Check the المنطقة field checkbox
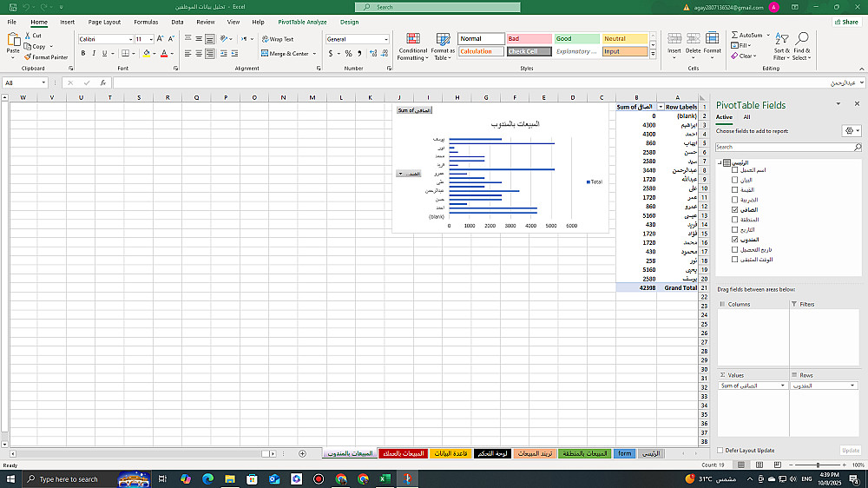The height and width of the screenshot is (488, 868). (x=735, y=220)
